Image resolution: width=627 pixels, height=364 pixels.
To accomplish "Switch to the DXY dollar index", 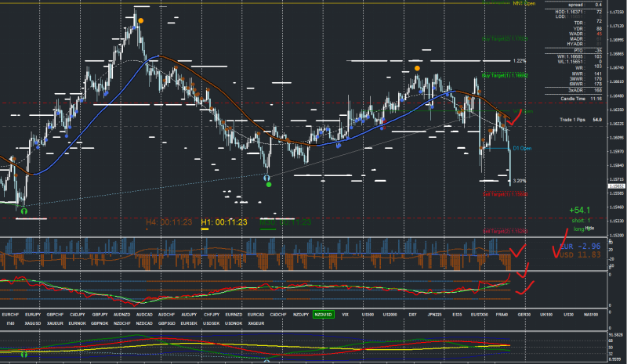I will (x=412, y=315).
